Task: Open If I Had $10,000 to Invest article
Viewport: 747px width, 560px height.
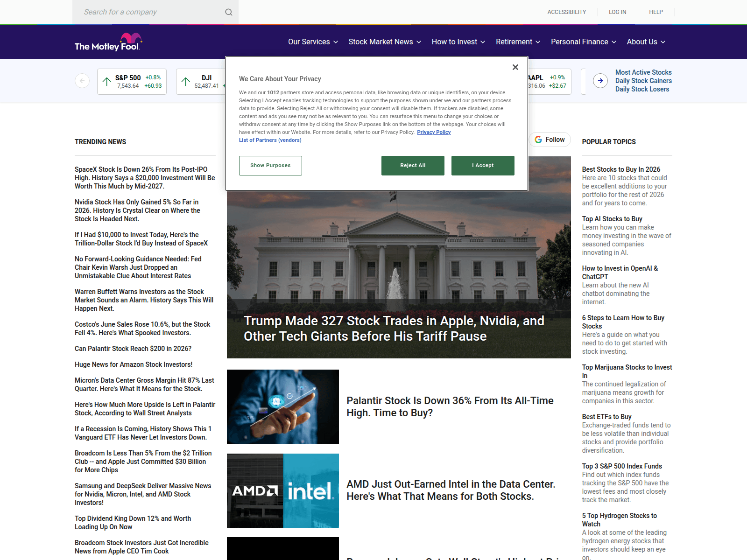Action: (x=141, y=239)
